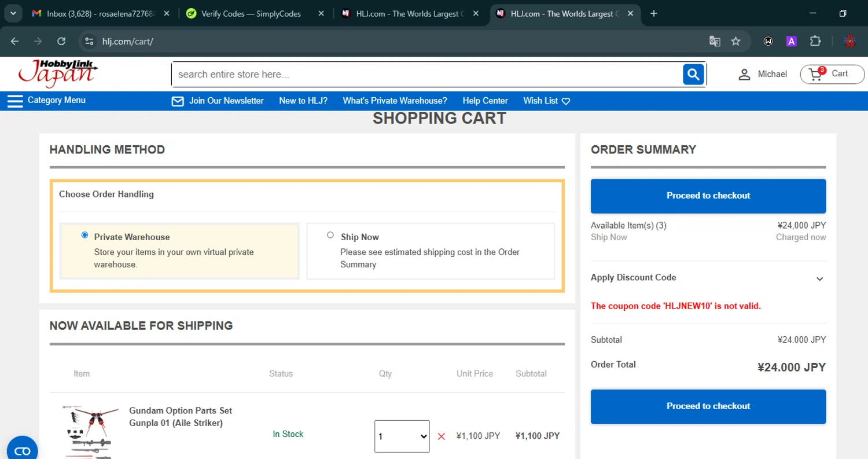Click the search magnifier button
The height and width of the screenshot is (459, 868).
click(693, 74)
